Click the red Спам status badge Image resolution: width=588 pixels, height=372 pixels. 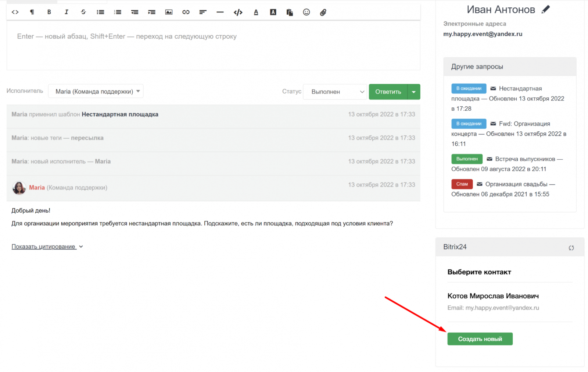click(x=462, y=184)
